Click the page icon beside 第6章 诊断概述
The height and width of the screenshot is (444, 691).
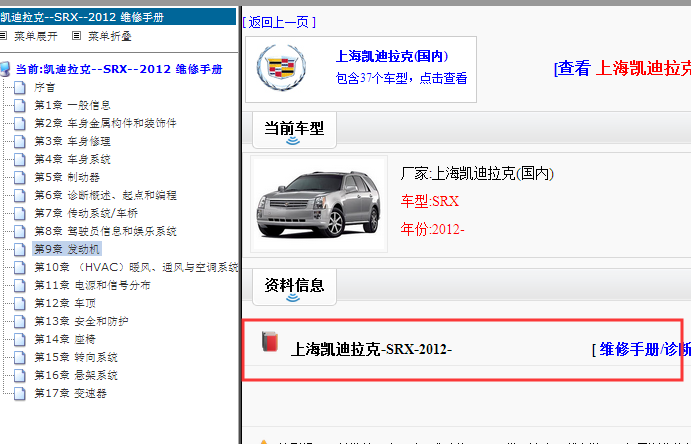pos(20,196)
